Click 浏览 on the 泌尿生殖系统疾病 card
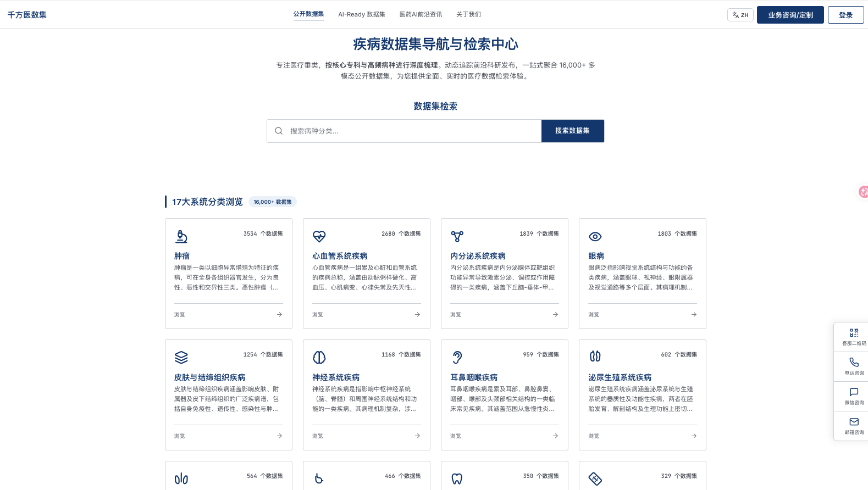The height and width of the screenshot is (490, 868). pos(594,436)
